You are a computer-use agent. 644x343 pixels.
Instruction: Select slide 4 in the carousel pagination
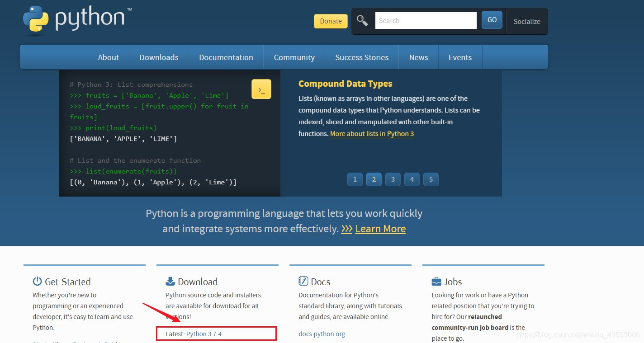coord(412,179)
